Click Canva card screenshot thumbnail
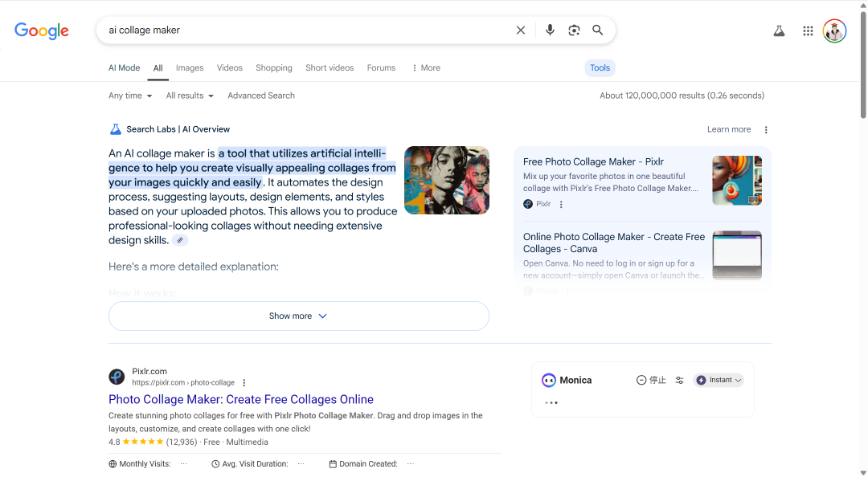Image resolution: width=868 pixels, height=477 pixels. (x=737, y=255)
